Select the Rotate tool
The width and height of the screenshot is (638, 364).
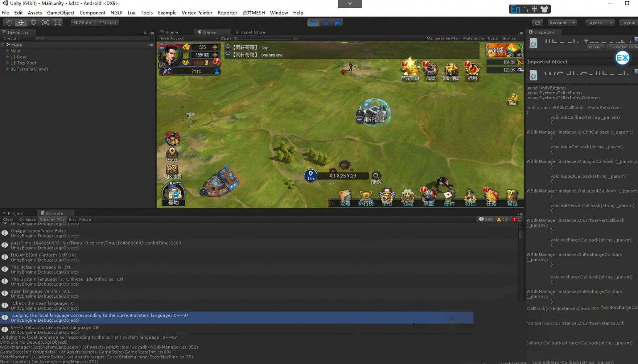click(x=33, y=22)
